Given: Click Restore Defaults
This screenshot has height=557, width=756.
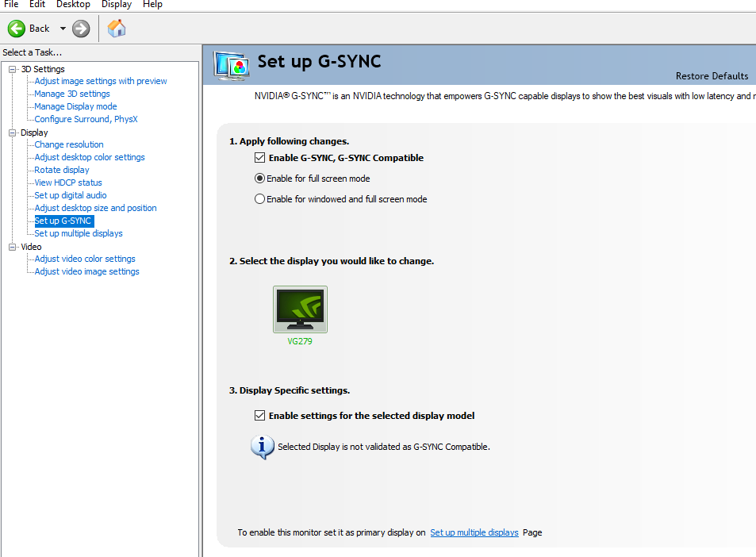Looking at the screenshot, I should 712,76.
